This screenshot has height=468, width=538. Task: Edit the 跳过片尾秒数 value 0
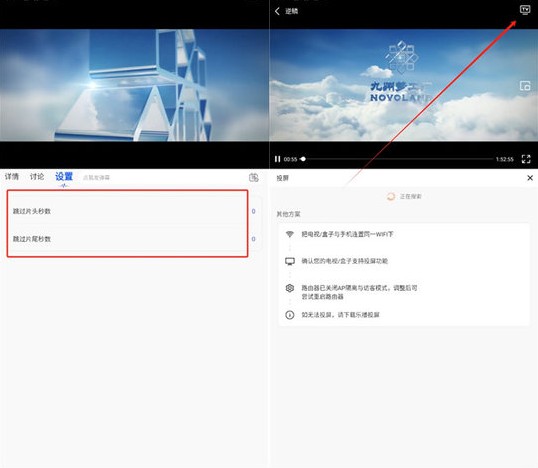(254, 239)
